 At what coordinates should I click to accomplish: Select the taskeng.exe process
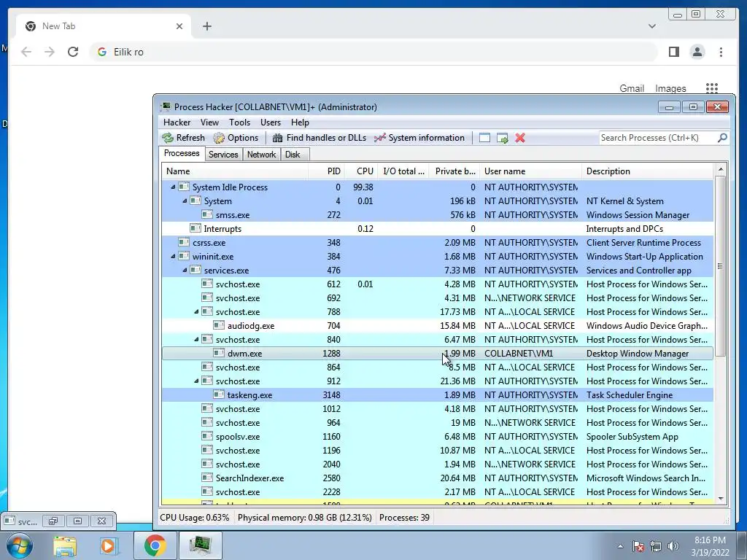click(x=438, y=394)
